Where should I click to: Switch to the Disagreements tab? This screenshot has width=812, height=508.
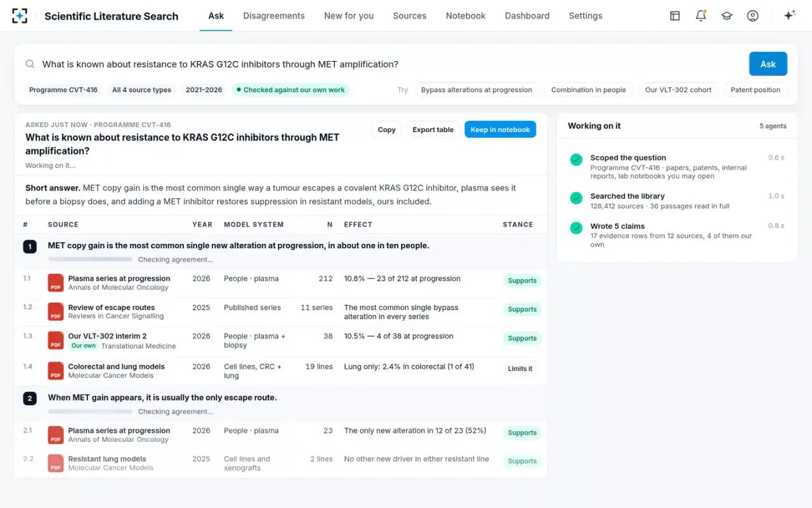tap(274, 16)
